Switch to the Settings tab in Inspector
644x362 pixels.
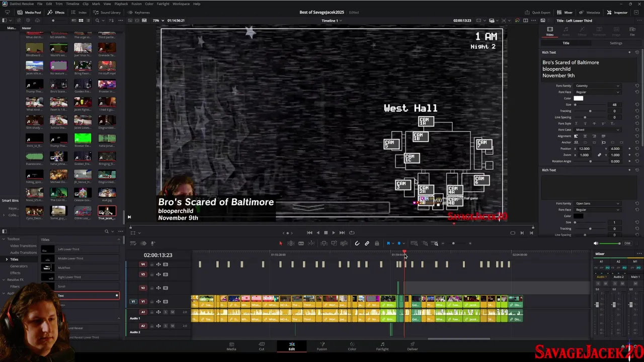click(x=616, y=43)
